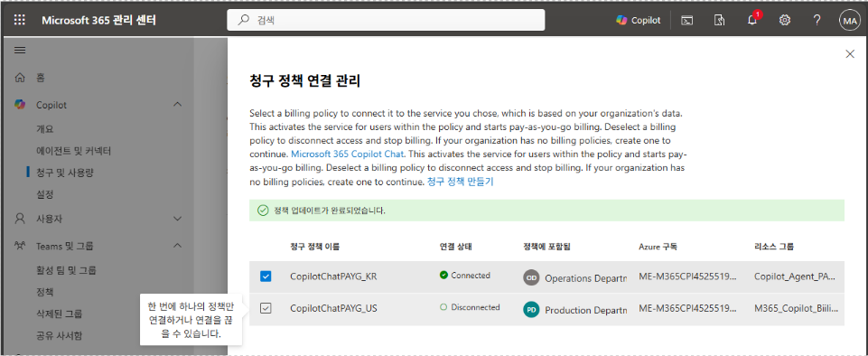The image size is (868, 356).
Task: Open the 개요 nav item
Action: pos(45,129)
